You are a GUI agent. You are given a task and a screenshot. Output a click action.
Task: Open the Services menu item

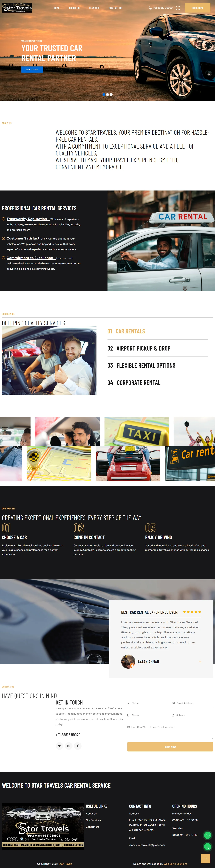point(94,8)
